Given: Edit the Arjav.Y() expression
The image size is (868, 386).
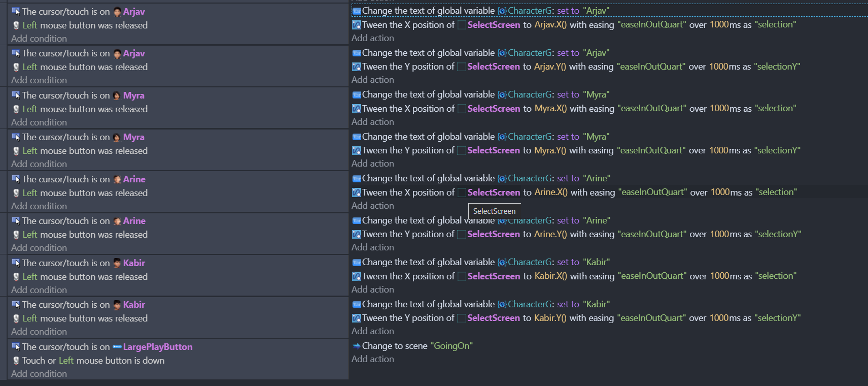Looking at the screenshot, I should click(550, 67).
